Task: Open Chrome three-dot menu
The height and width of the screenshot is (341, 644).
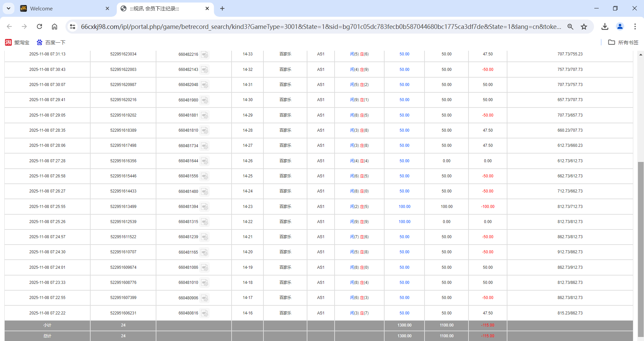Action: [x=635, y=27]
